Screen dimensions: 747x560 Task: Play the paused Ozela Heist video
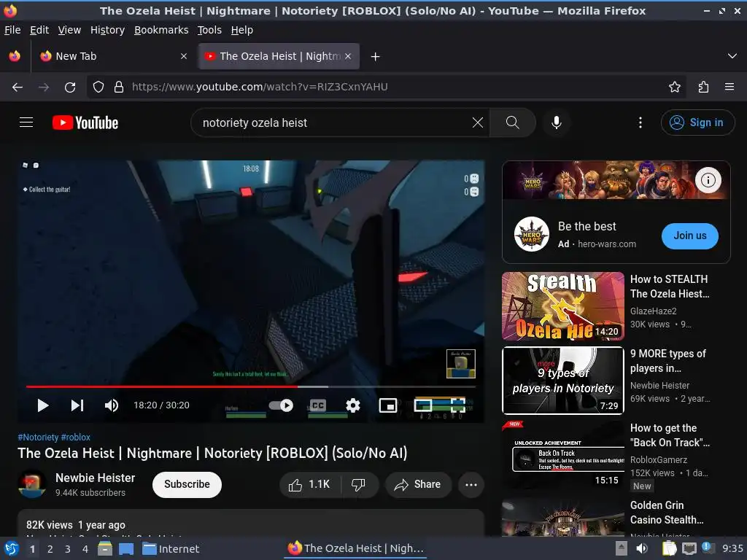coord(42,405)
